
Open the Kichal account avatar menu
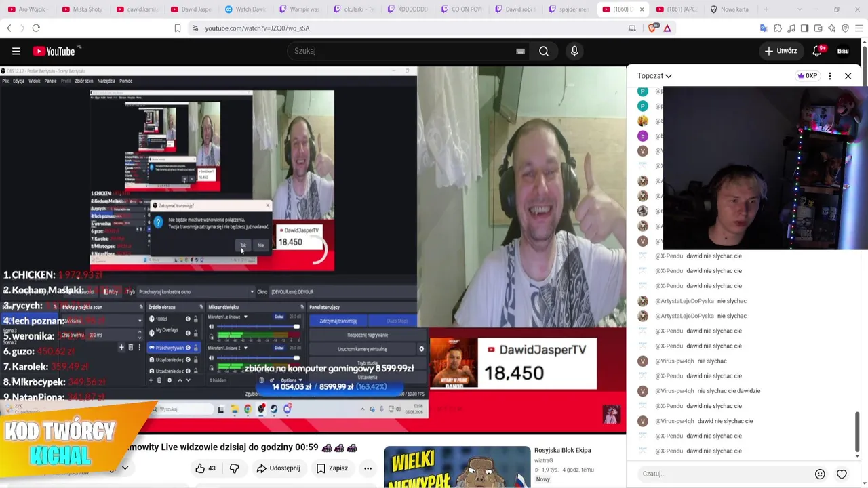pos(843,51)
